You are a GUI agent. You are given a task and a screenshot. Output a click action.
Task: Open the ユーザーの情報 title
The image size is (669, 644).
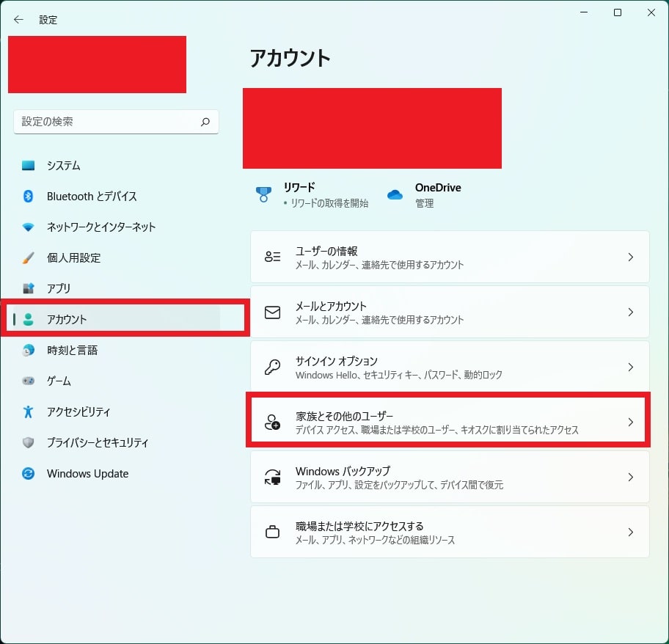point(326,251)
